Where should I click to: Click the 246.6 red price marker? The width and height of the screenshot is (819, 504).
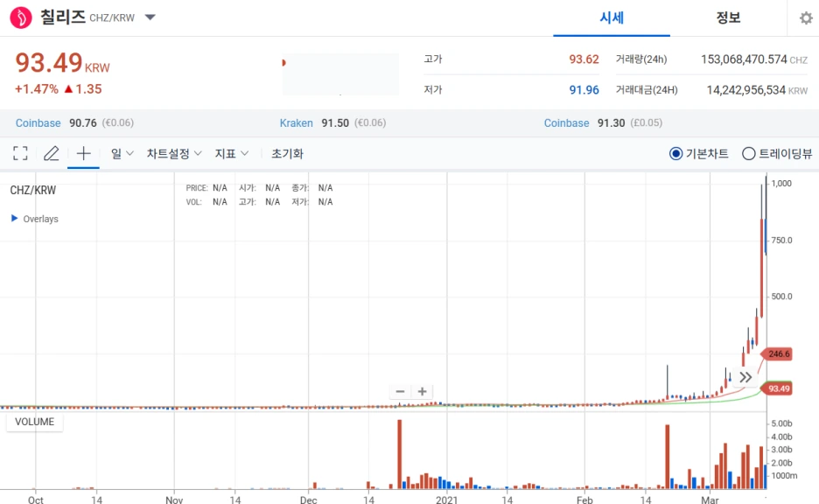(778, 353)
